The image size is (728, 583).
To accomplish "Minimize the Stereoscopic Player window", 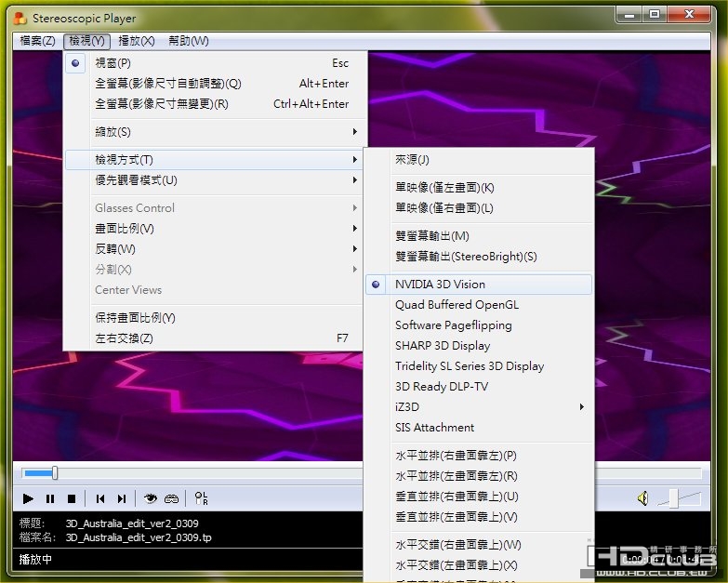I will [x=629, y=15].
